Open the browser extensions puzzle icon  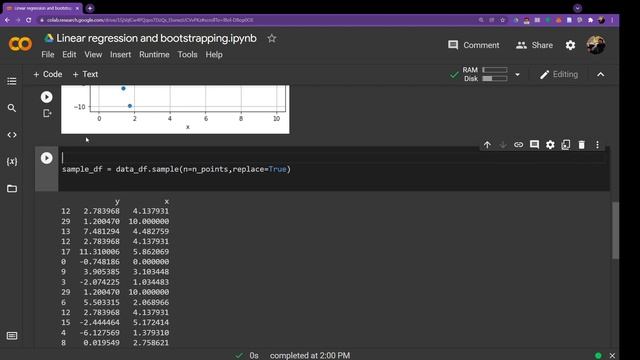click(x=590, y=20)
